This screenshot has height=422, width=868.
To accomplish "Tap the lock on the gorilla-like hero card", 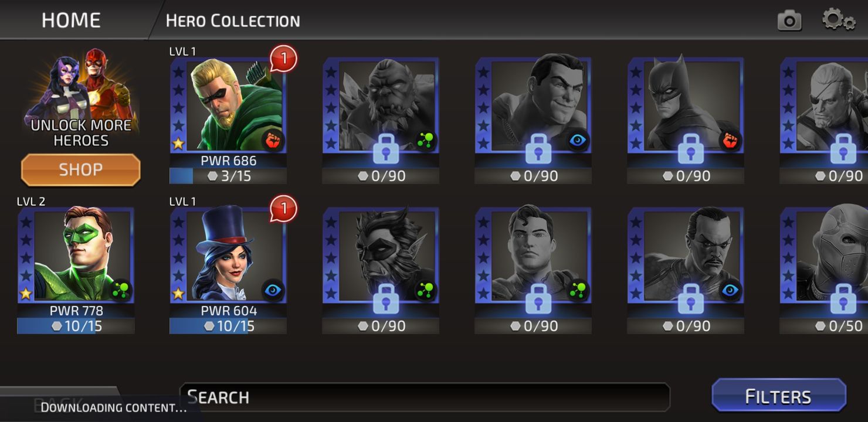I will point(386,148).
